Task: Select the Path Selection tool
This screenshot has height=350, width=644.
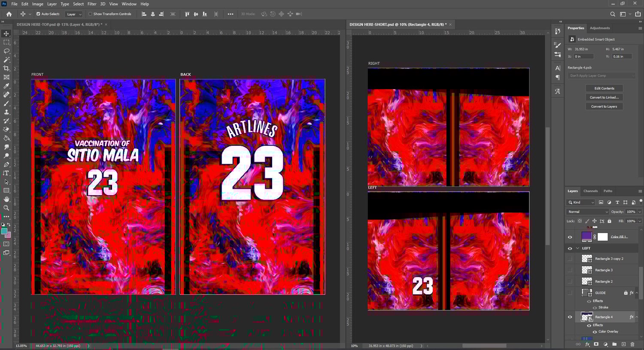Action: tap(6, 182)
